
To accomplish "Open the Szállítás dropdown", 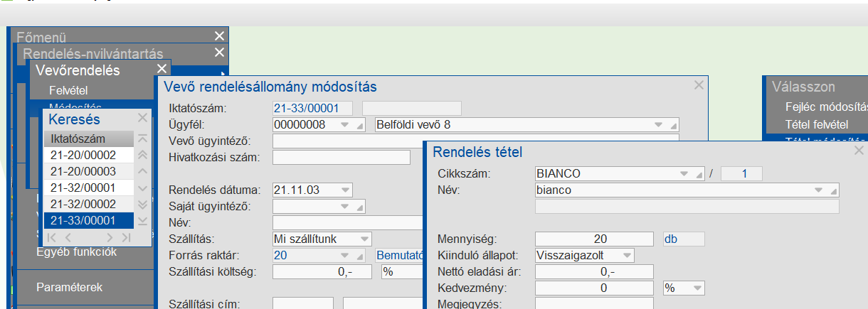I will tap(364, 239).
